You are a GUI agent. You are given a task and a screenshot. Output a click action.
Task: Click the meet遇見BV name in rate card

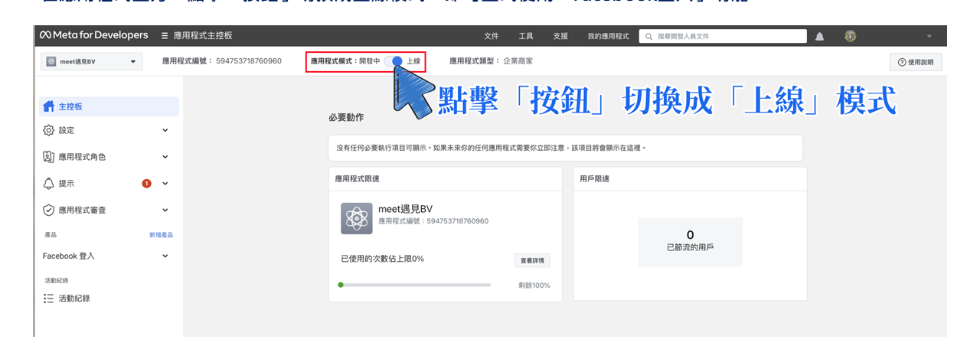(406, 209)
